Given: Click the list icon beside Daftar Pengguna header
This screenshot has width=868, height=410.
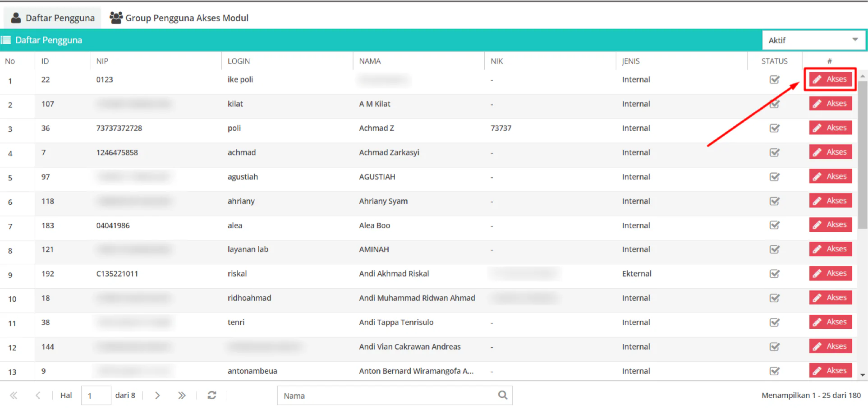Looking at the screenshot, I should (6, 40).
